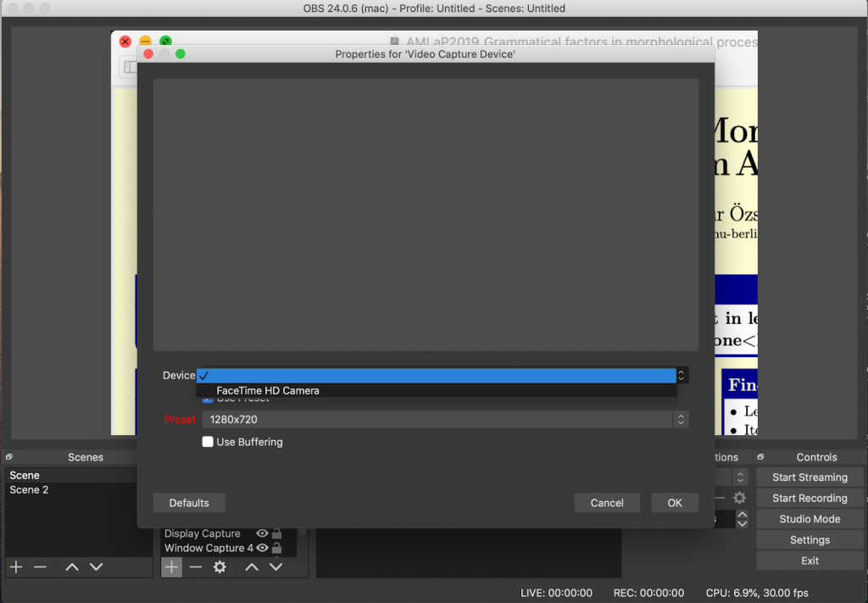868x603 pixels.
Task: Move the selected scene down
Action: 97,567
